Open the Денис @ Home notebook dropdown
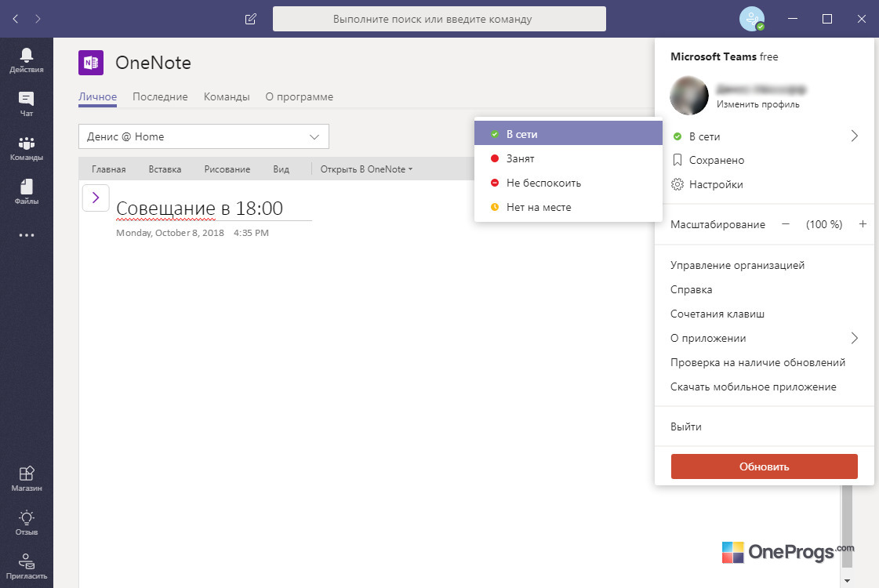 [x=204, y=136]
